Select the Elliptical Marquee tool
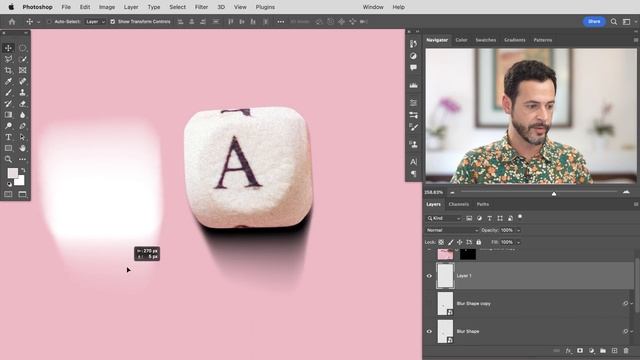 22,48
